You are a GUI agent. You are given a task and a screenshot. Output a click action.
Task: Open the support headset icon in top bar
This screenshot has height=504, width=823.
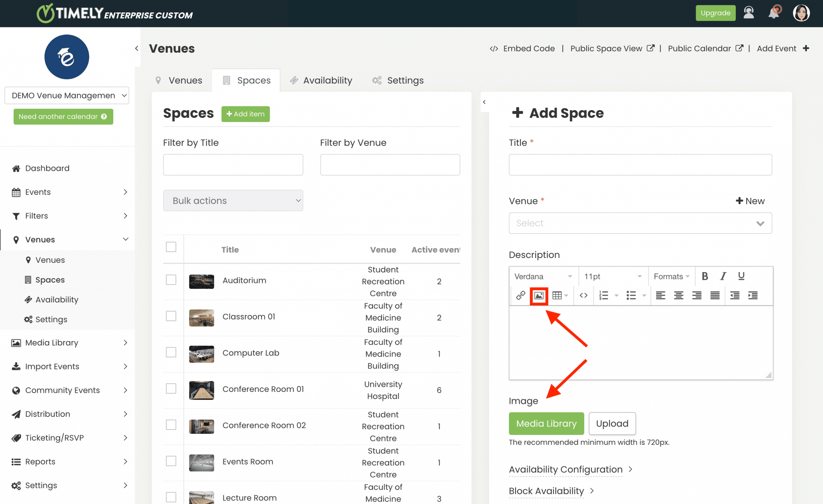pos(748,12)
